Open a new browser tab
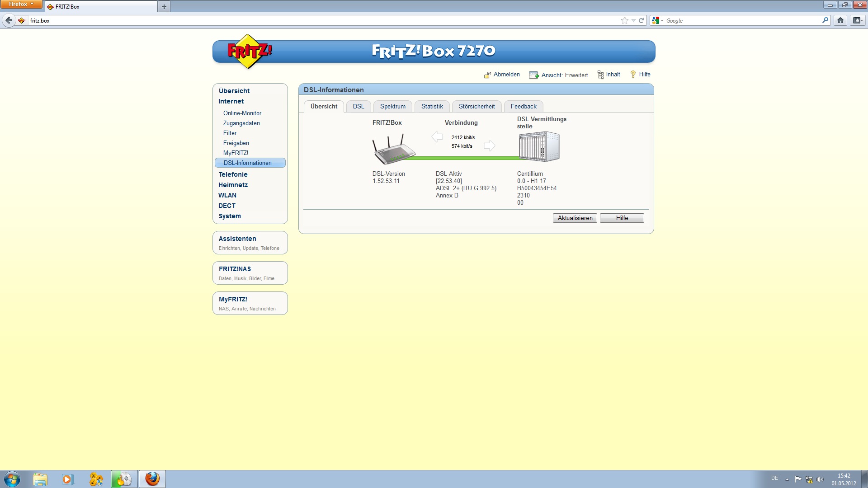This screenshot has width=868, height=488. [x=164, y=7]
